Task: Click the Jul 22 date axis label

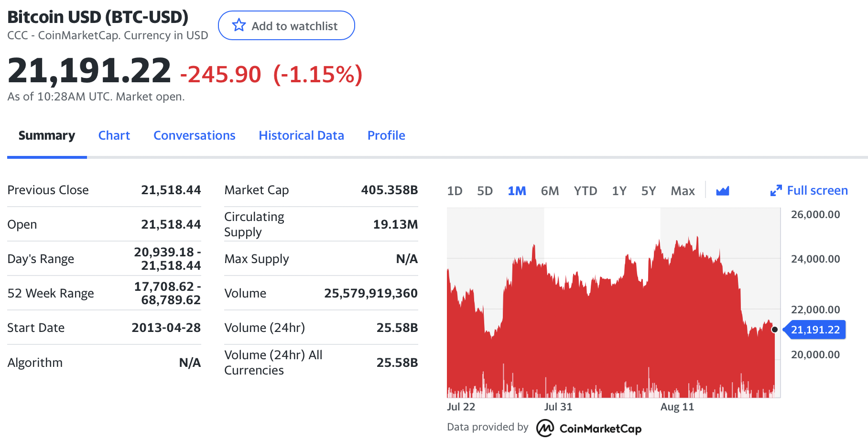Action: pyautogui.click(x=461, y=407)
